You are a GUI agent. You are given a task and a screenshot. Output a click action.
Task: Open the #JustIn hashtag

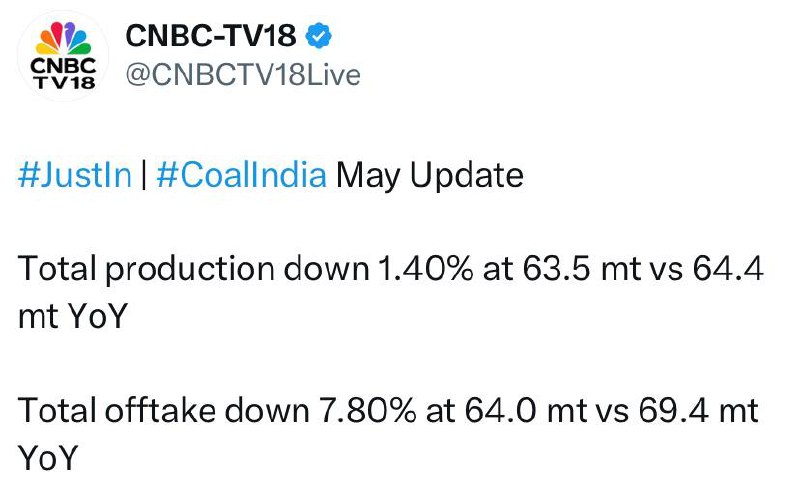click(x=74, y=175)
